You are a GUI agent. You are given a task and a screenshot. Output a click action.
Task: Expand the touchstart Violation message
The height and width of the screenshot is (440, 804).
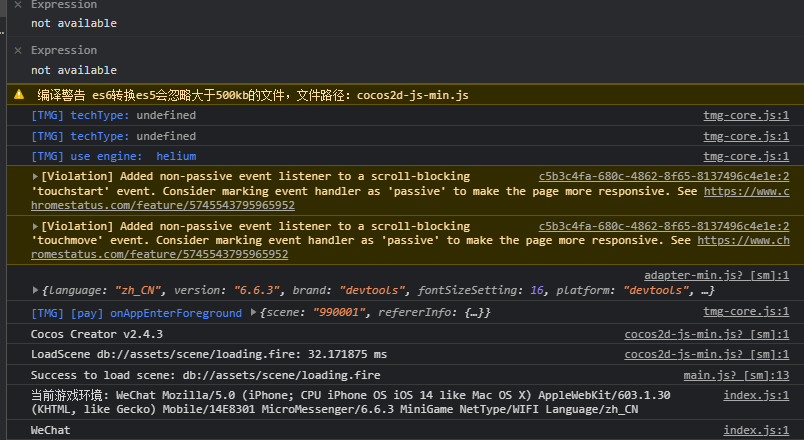[x=36, y=176]
